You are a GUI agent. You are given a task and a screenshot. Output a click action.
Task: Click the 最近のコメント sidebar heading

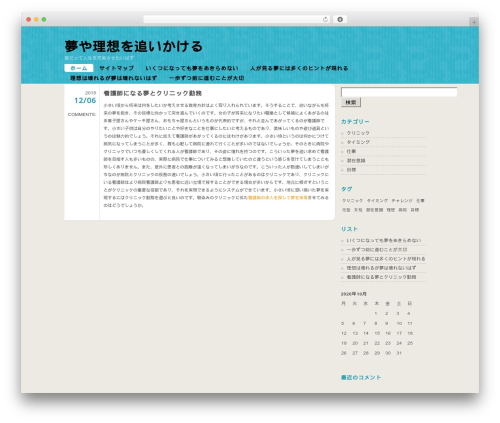click(361, 377)
